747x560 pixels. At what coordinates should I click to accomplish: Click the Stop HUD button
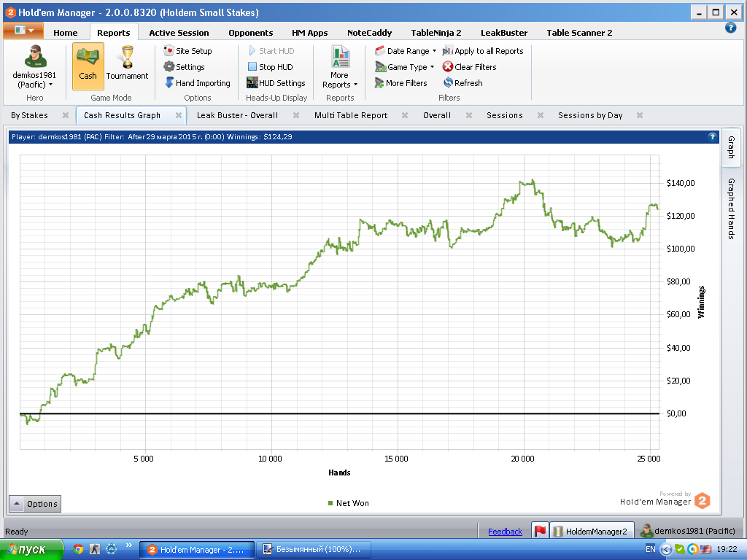pos(270,67)
